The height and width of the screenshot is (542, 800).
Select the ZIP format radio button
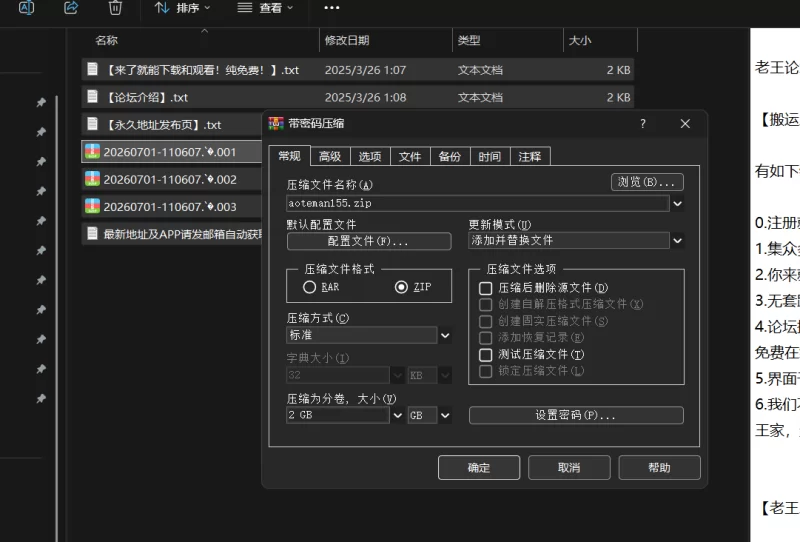click(x=401, y=287)
